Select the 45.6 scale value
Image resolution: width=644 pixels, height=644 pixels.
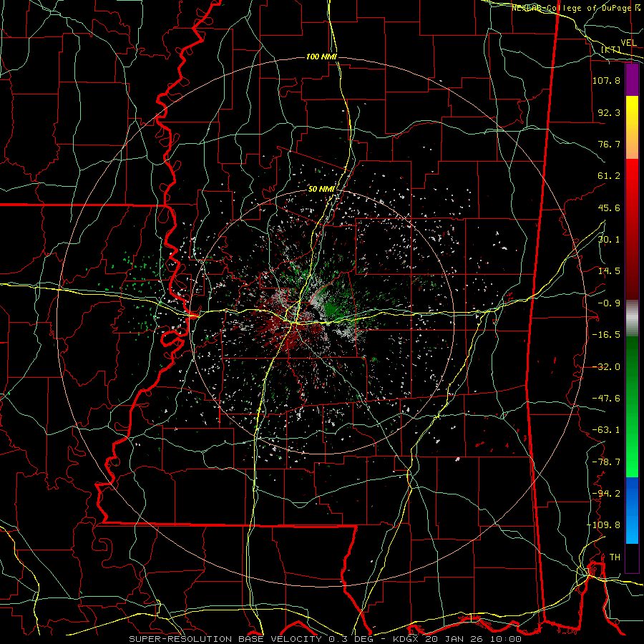coord(609,208)
